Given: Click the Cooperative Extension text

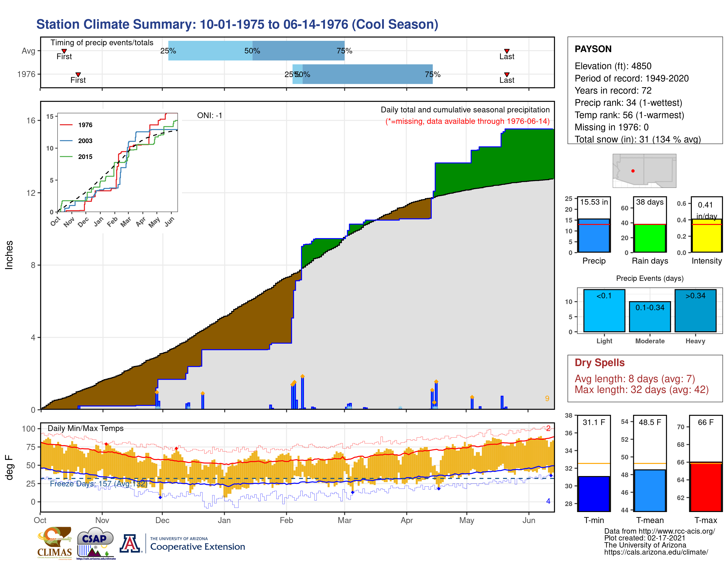Looking at the screenshot, I should (197, 547).
